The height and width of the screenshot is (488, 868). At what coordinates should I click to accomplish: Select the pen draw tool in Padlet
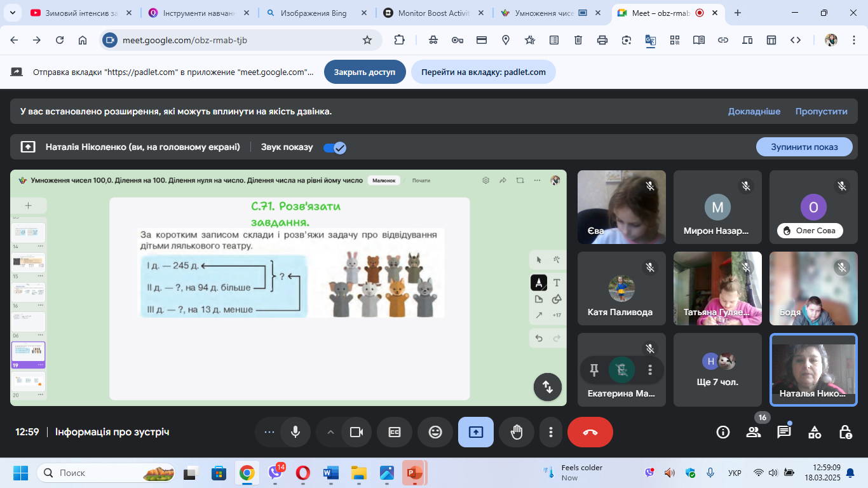tap(539, 283)
